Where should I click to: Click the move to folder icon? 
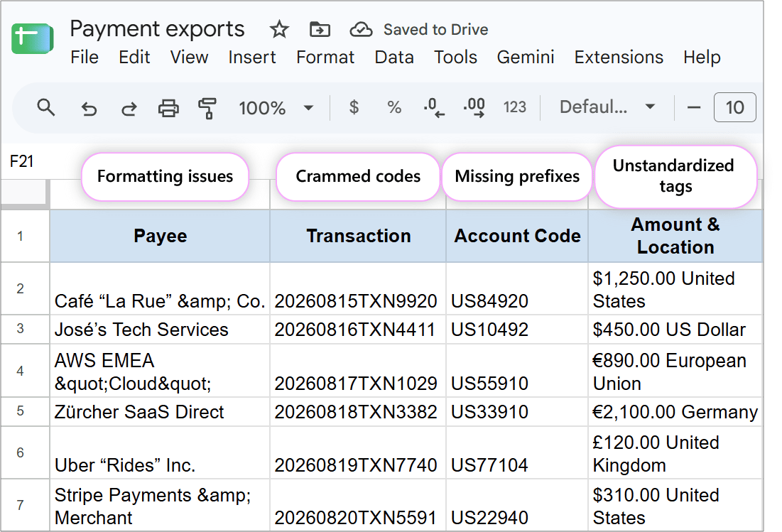click(x=320, y=29)
